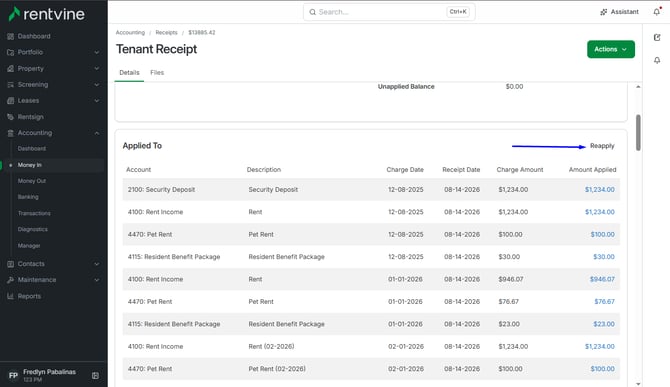This screenshot has width=670, height=387.
Task: Click the bell icon on right rail
Action: [657, 60]
